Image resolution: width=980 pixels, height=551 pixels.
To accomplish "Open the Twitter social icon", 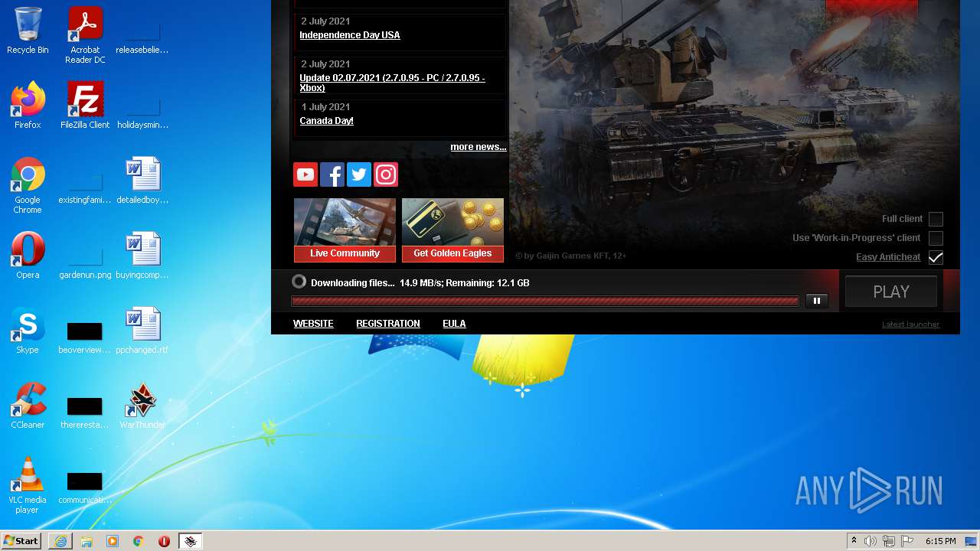I will click(359, 174).
